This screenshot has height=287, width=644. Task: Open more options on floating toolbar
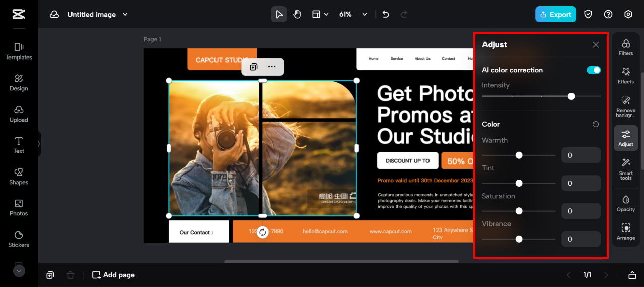click(x=272, y=67)
